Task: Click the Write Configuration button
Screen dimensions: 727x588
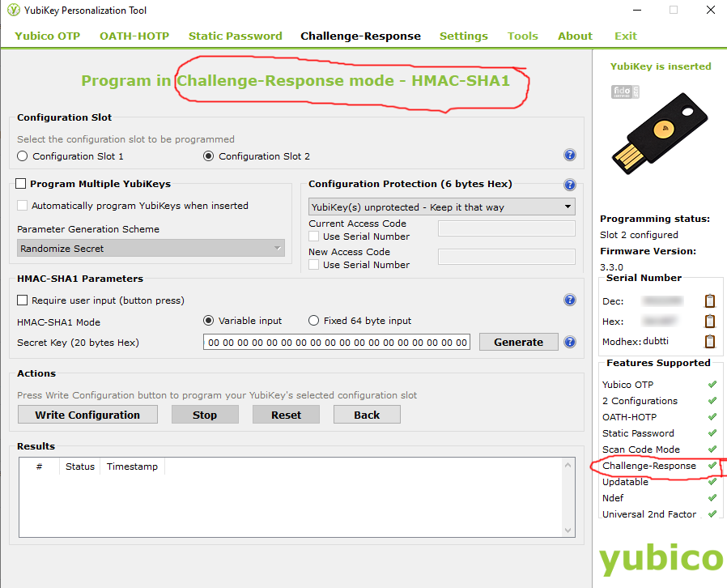Action: click(87, 414)
